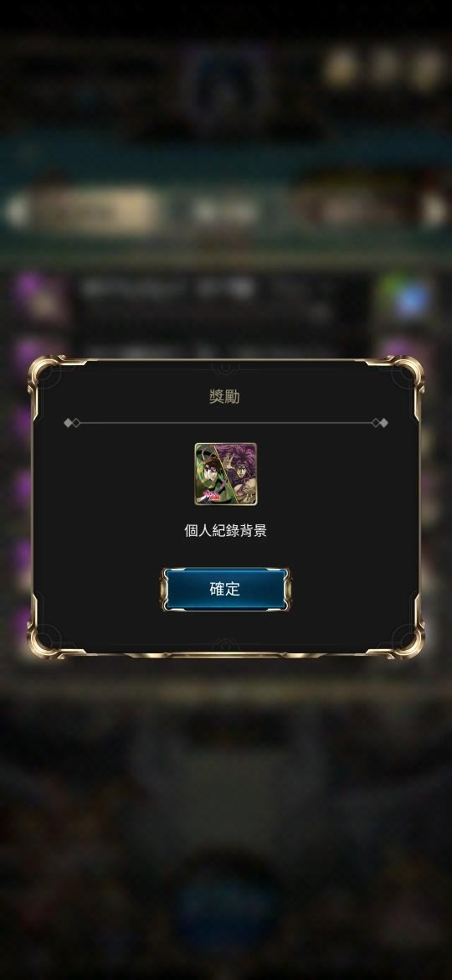Tap the blurred blue circular button at the bottom
Image resolution: width=452 pixels, height=980 pixels.
coord(226,905)
